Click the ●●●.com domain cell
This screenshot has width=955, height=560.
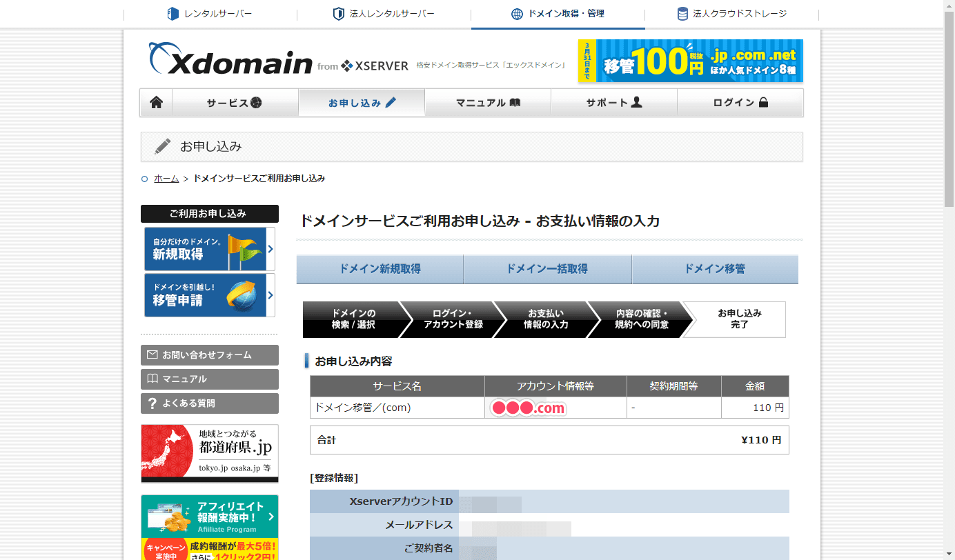tap(555, 408)
